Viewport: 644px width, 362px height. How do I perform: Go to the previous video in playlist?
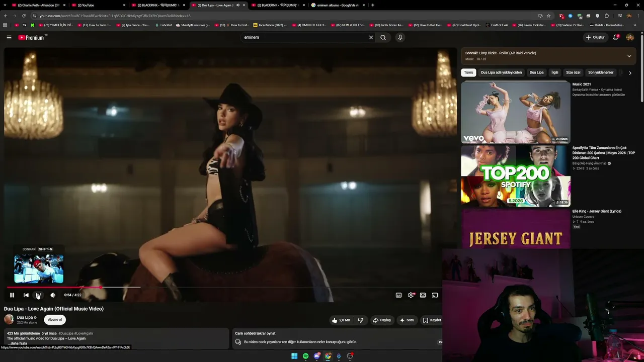(x=26, y=295)
